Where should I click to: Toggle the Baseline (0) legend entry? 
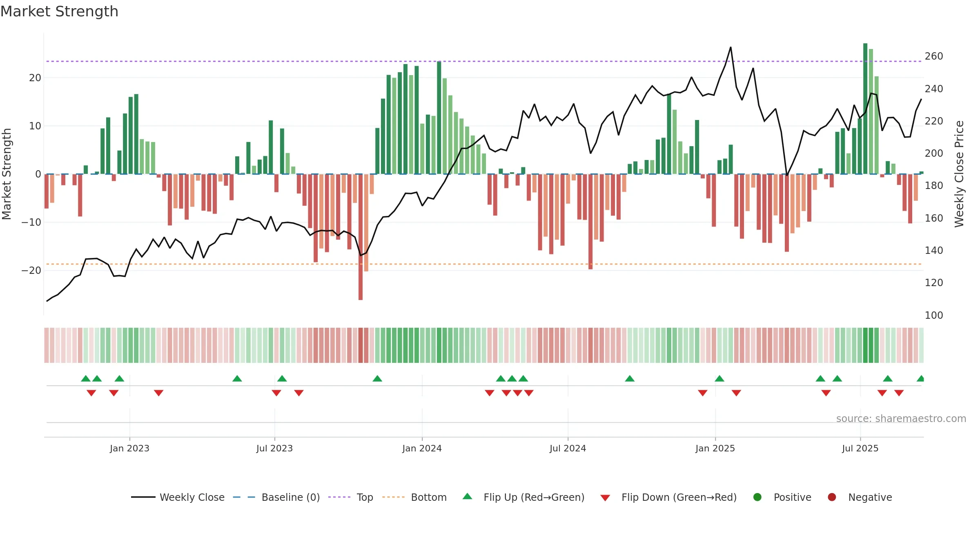[x=276, y=497]
